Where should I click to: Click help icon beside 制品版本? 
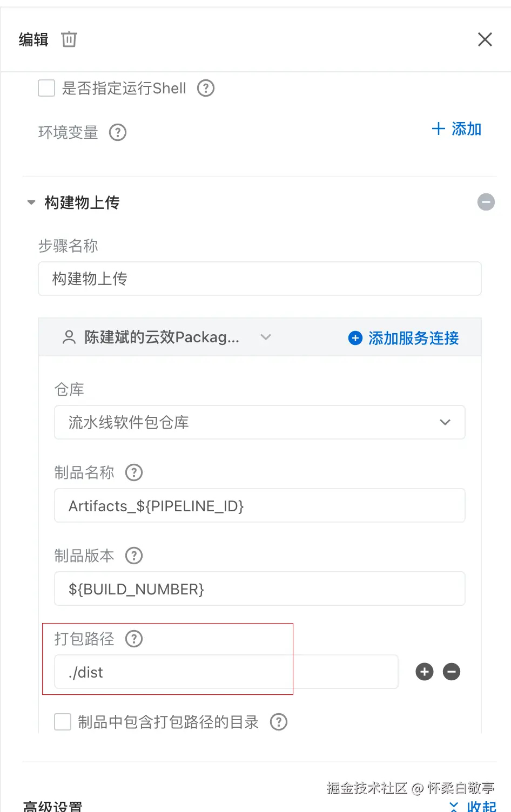pos(134,556)
